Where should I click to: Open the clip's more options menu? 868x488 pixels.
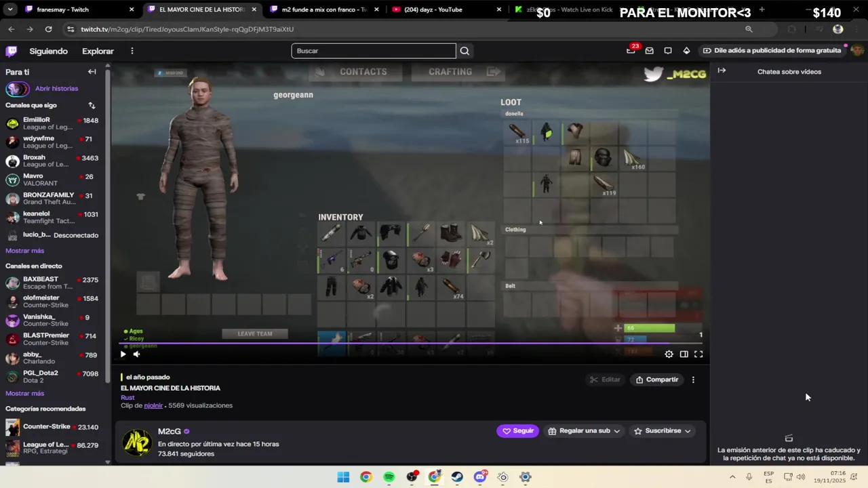pyautogui.click(x=693, y=380)
